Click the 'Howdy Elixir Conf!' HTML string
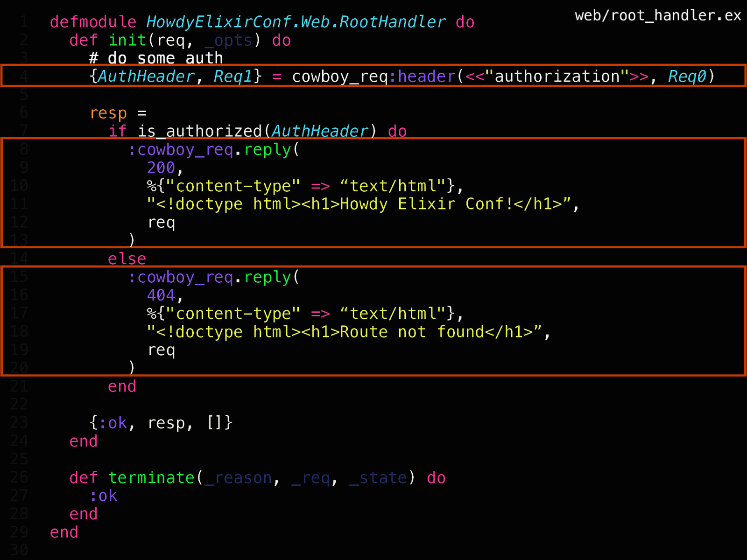Viewport: 747px width, 560px height. tap(359, 204)
